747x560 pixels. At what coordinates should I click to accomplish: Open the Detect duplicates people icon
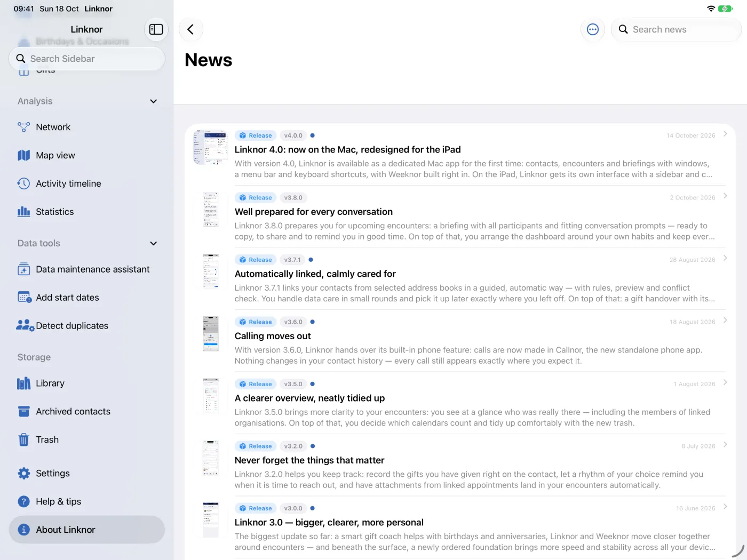[25, 325]
